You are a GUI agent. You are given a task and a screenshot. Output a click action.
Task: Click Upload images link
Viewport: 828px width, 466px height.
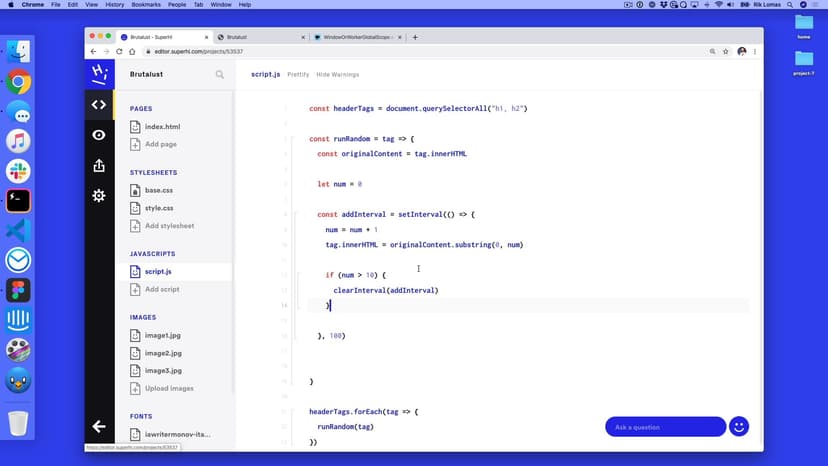coord(169,388)
